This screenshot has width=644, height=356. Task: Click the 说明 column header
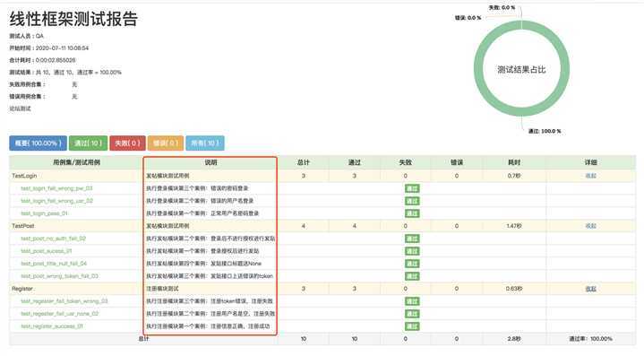click(x=210, y=162)
